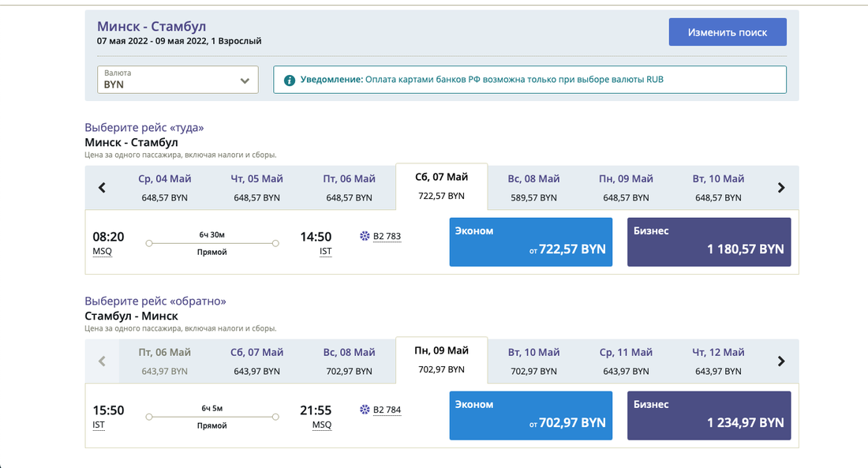
Task: Show earlier return dates with left arrow
Action: (102, 361)
